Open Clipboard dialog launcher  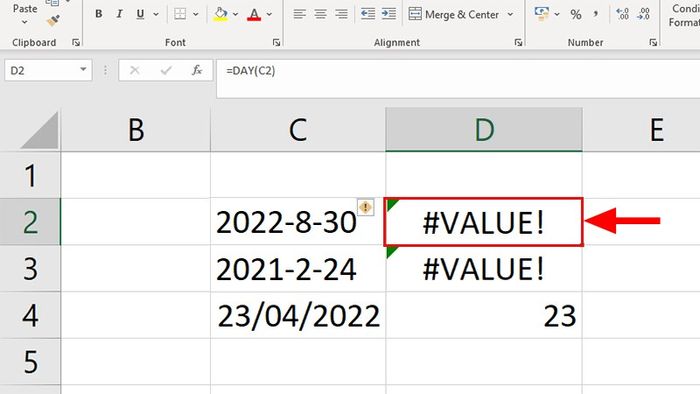click(x=76, y=42)
